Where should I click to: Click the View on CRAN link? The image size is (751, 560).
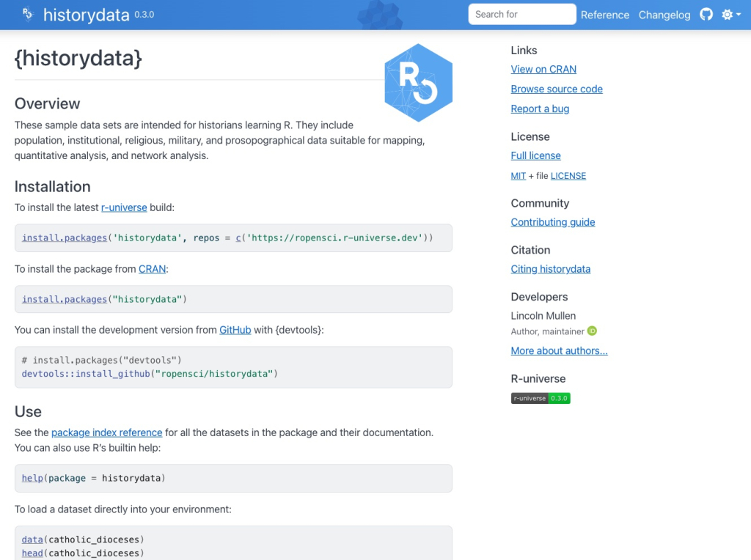pos(543,70)
